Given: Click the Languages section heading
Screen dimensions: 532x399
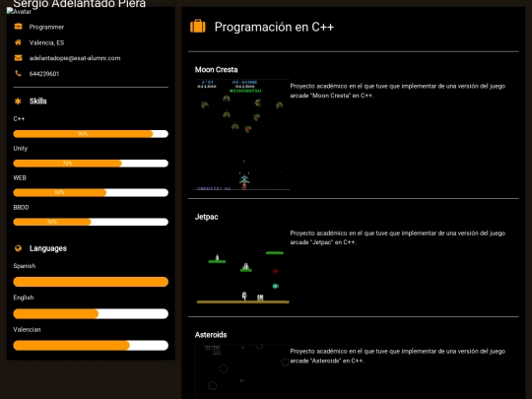Looking at the screenshot, I should pos(48,248).
